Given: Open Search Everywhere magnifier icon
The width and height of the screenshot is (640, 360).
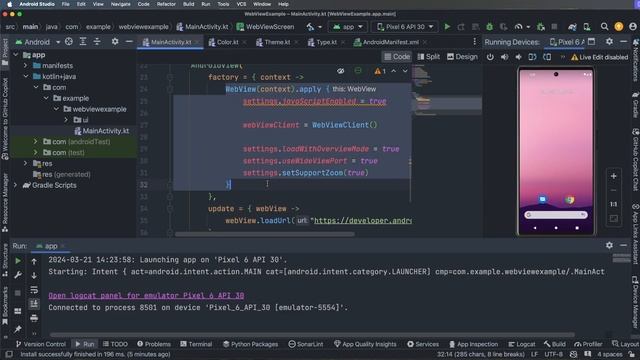Looking at the screenshot, I should point(604,27).
